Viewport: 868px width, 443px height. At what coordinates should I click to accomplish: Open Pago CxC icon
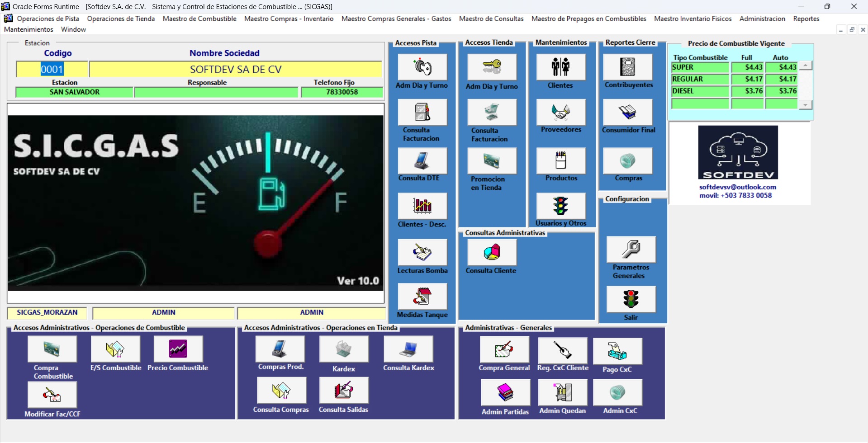[x=617, y=351]
